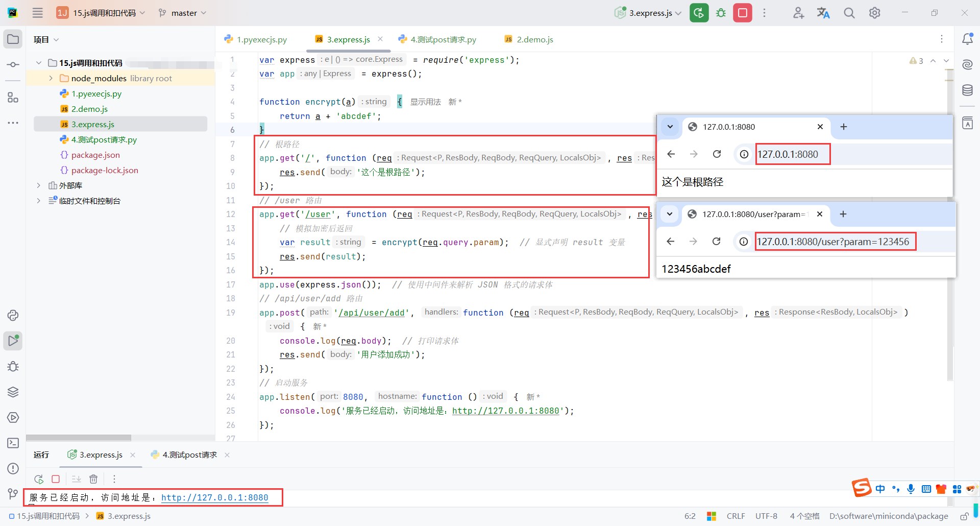
Task: Show the 3 warnings inspection widget
Action: 916,61
